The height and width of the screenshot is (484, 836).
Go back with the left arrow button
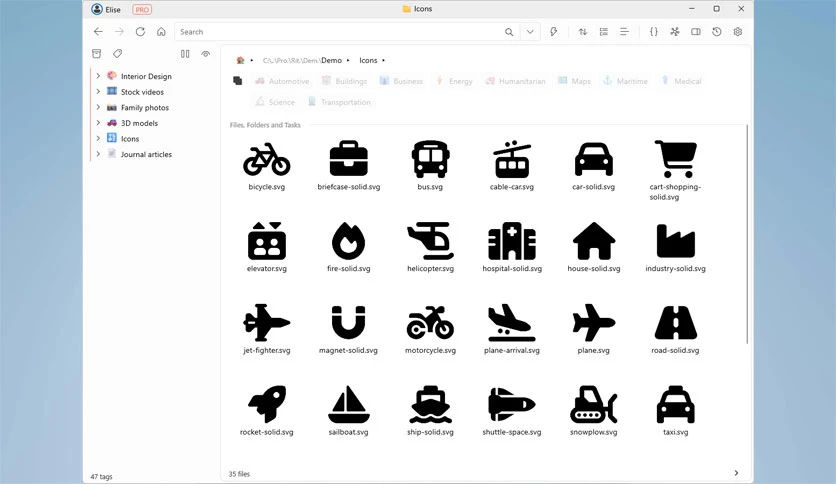coord(98,32)
